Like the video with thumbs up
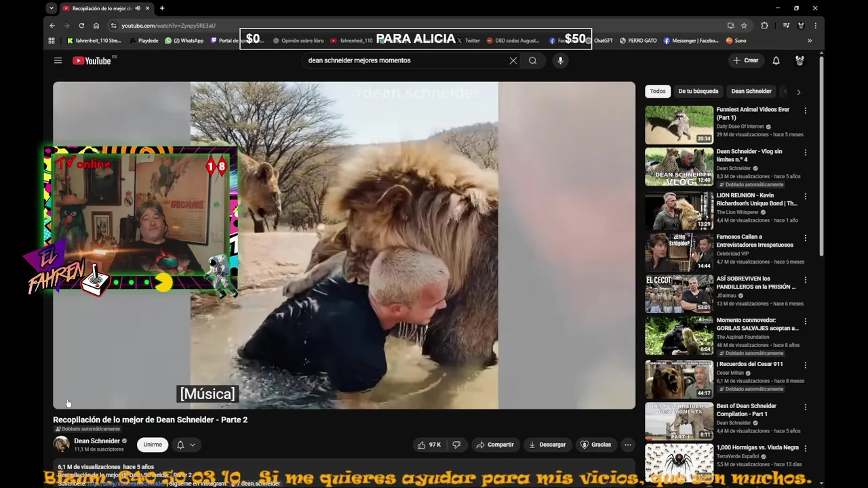The width and height of the screenshot is (868, 488). (x=429, y=445)
